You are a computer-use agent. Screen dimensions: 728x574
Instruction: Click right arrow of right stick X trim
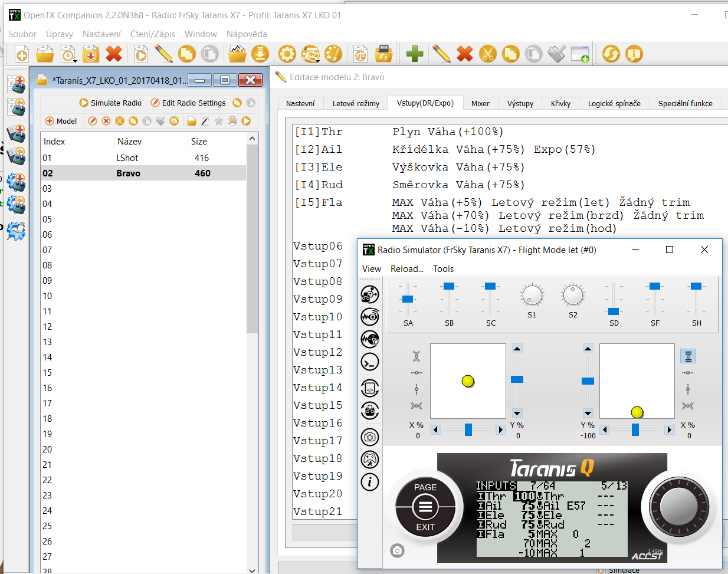670,430
